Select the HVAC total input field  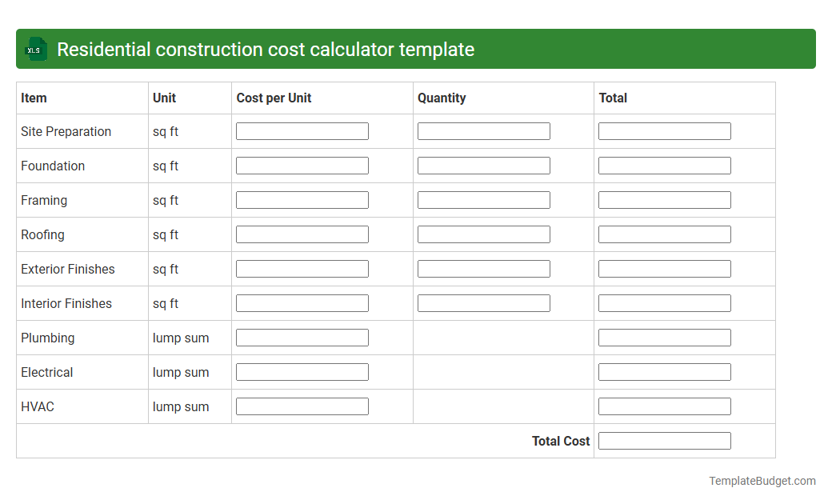point(665,406)
